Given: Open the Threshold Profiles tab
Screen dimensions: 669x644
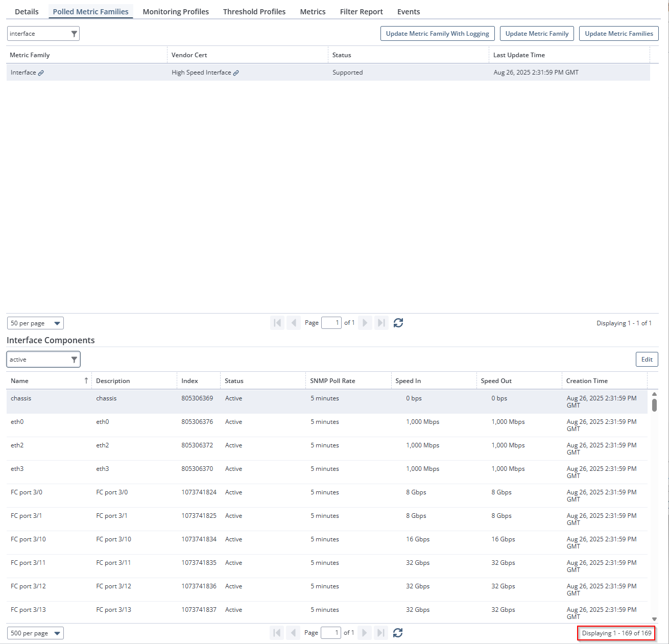Looking at the screenshot, I should click(x=254, y=12).
